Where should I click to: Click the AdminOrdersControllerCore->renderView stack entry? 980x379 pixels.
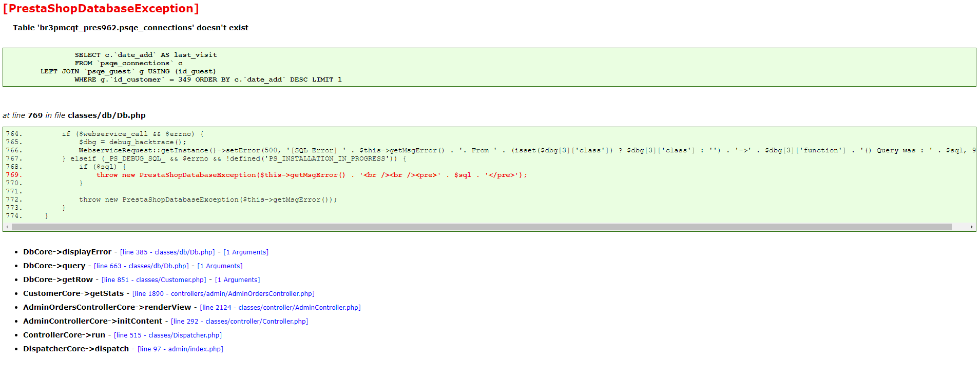point(107,308)
